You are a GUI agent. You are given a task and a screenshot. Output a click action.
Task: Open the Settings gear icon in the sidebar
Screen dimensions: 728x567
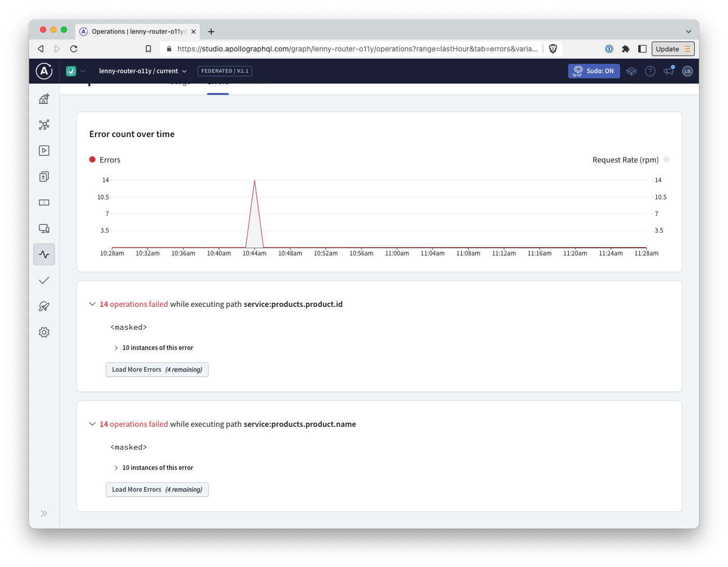44,332
